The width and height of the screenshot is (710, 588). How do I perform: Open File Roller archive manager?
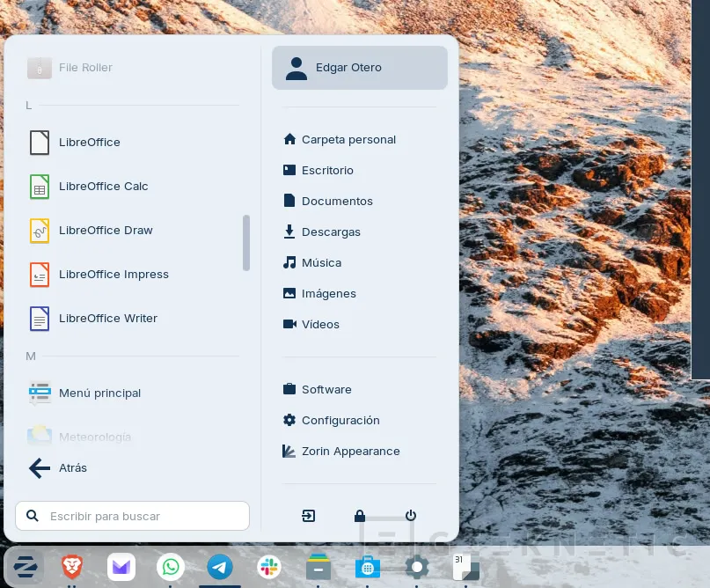click(85, 68)
